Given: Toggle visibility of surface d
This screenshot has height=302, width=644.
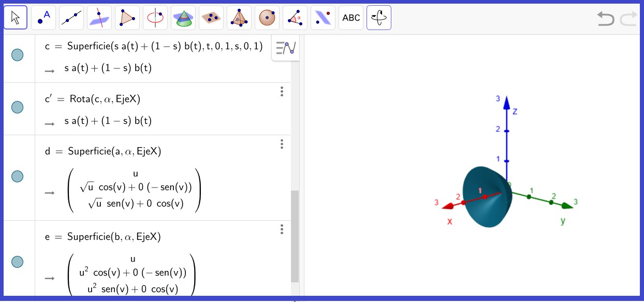Looking at the screenshot, I should (18, 176).
